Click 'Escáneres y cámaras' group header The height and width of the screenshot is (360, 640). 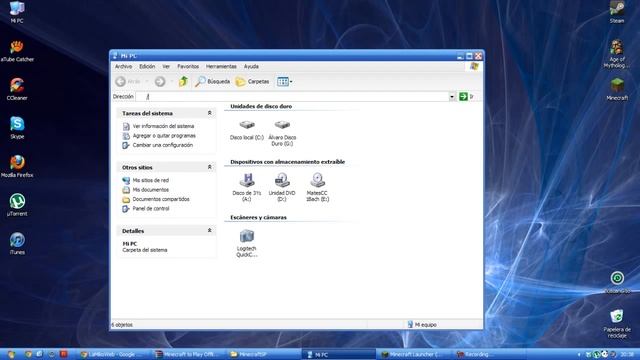258,218
